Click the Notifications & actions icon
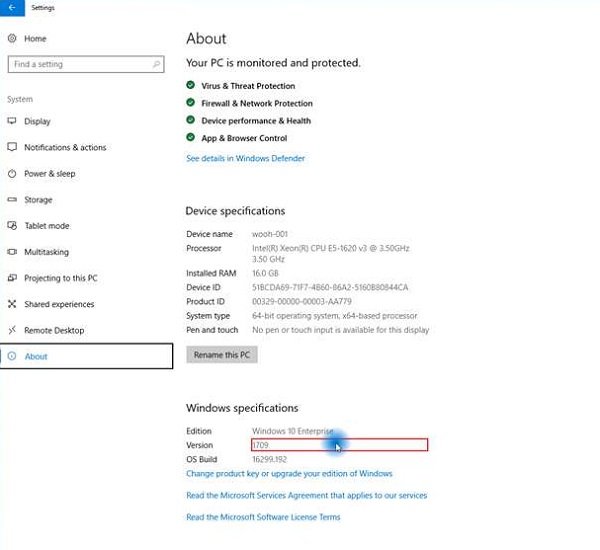The height and width of the screenshot is (550, 600). (x=12, y=147)
